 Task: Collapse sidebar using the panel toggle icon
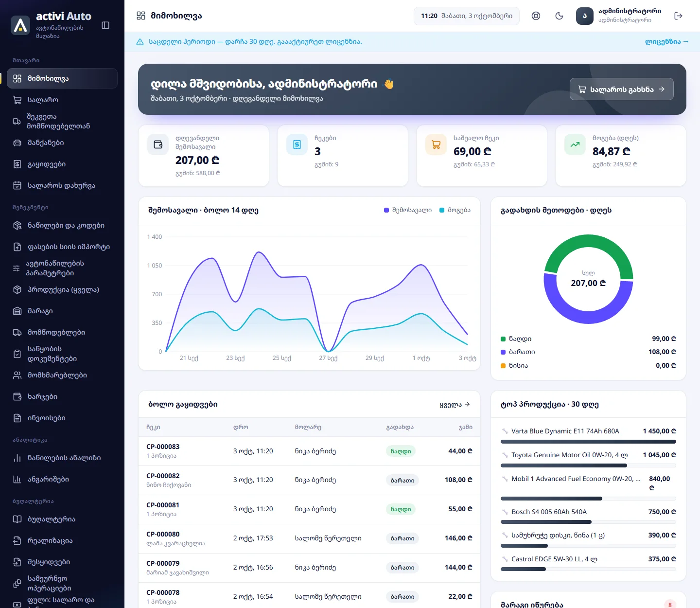[105, 25]
